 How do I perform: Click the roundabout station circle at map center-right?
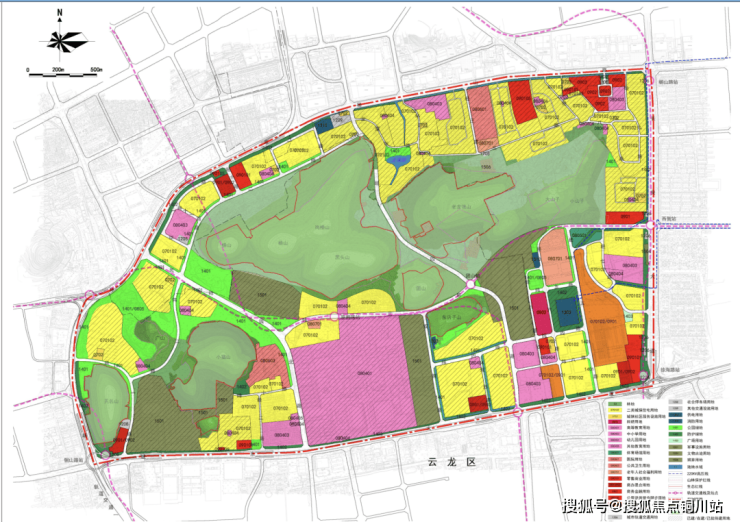click(471, 284)
